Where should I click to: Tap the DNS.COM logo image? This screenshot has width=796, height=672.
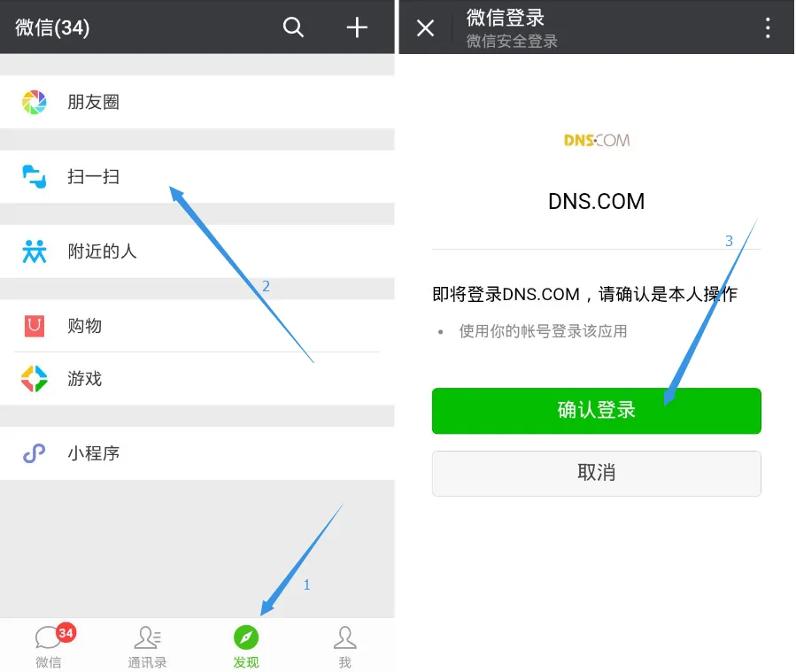coord(597,140)
